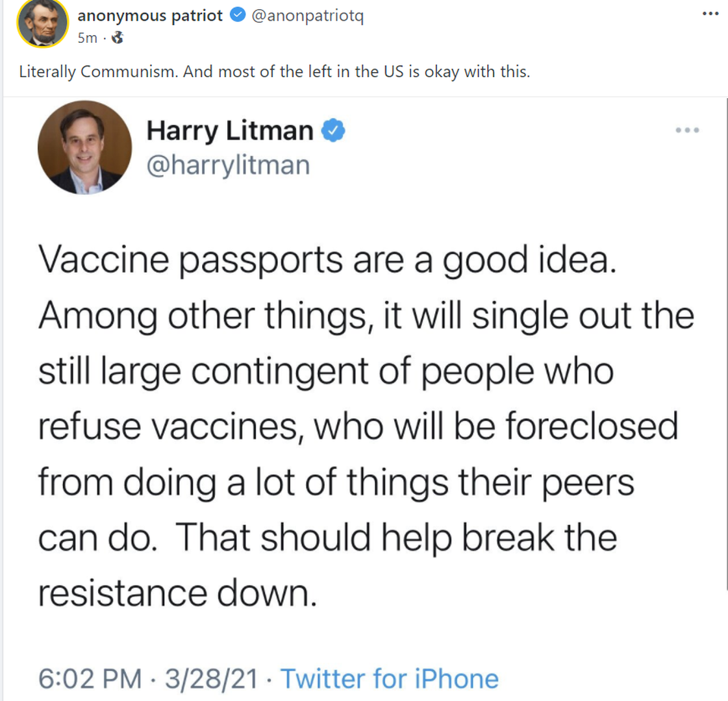Click the "anonymous patriot" display name

150,16
